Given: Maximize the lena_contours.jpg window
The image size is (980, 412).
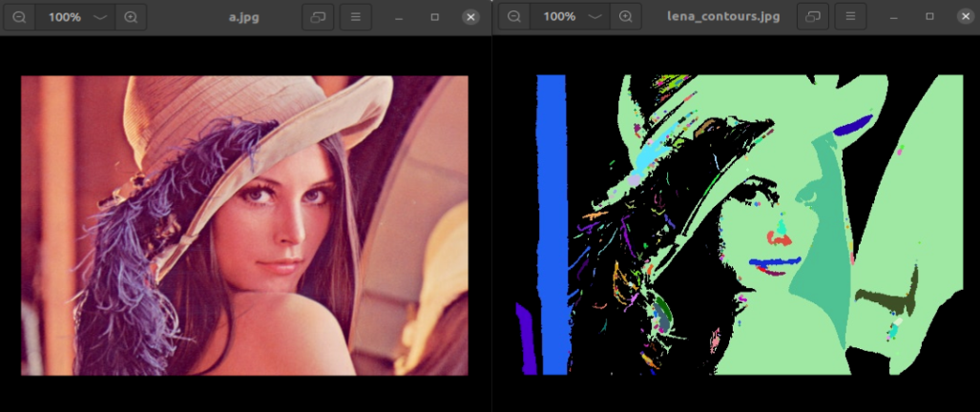Looking at the screenshot, I should coord(928,17).
